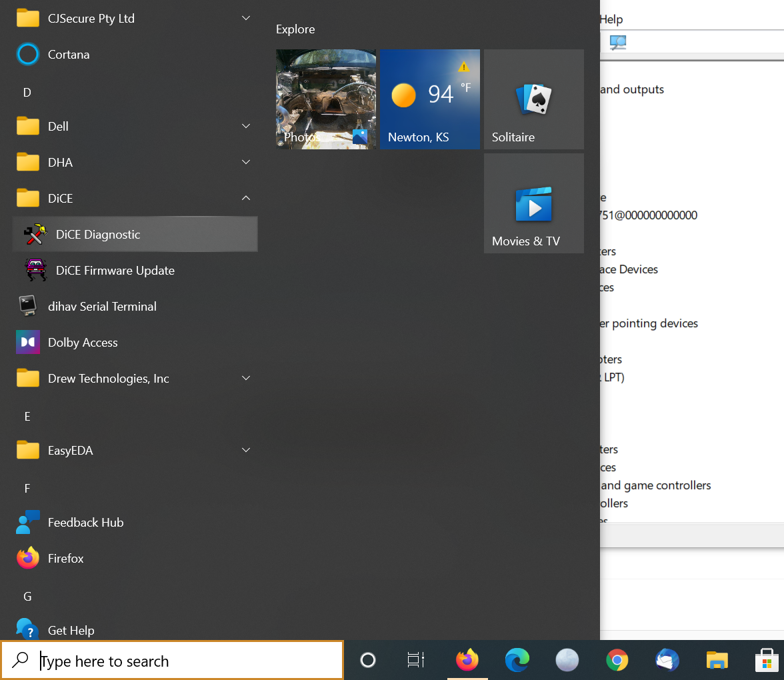Open Thunderbird mail from the taskbar
The image size is (784, 680).
[667, 661]
